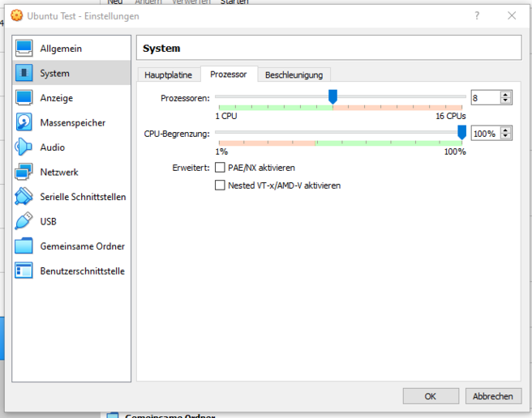
Task: Open the Netzwerk settings icon
Action: click(x=24, y=173)
